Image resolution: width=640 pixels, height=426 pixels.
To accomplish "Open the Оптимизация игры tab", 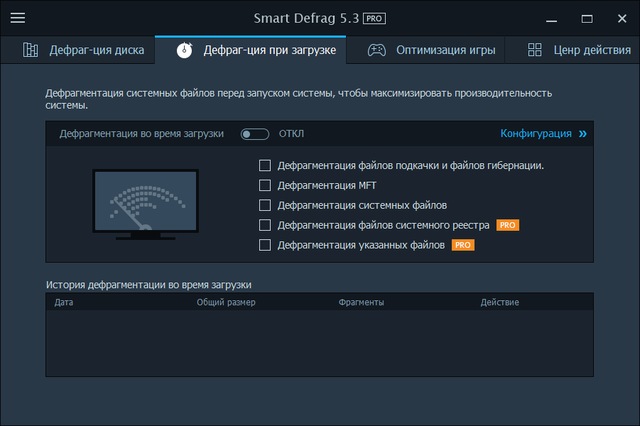I will (438, 50).
